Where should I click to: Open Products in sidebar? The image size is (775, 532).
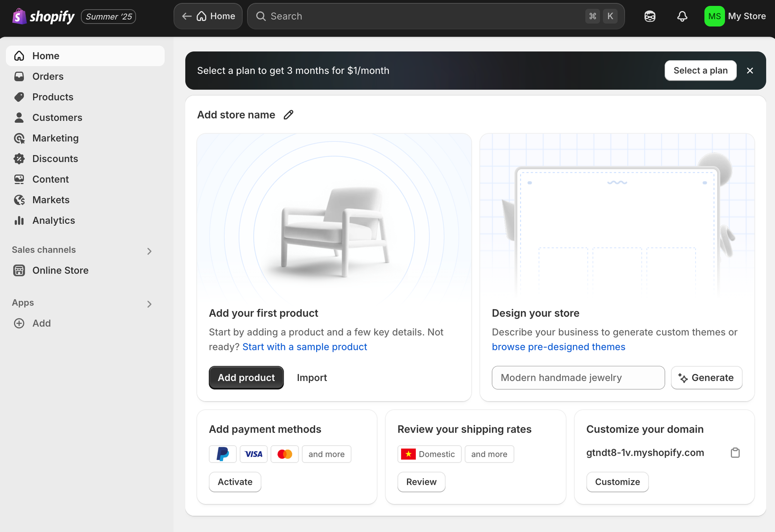coord(85,97)
